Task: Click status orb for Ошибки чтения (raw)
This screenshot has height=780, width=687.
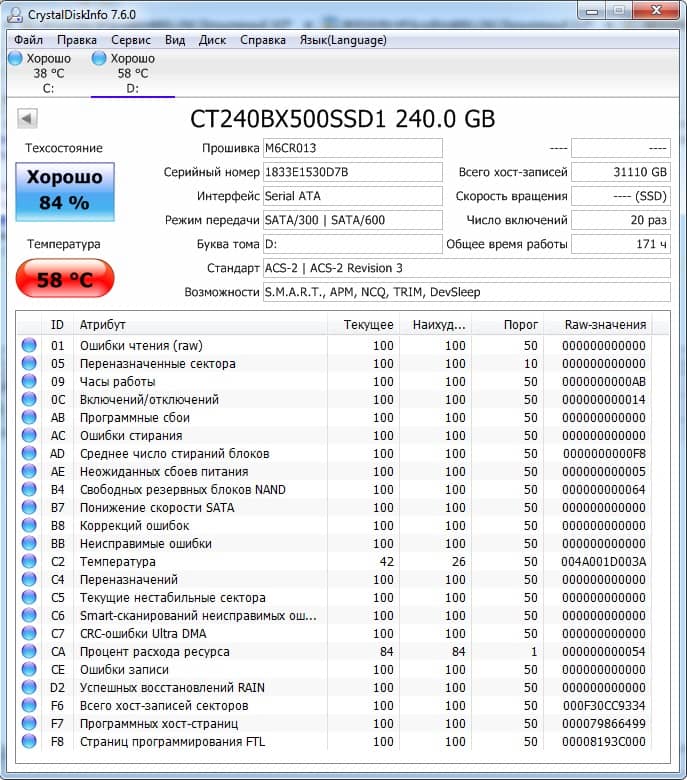Action: pos(29,345)
